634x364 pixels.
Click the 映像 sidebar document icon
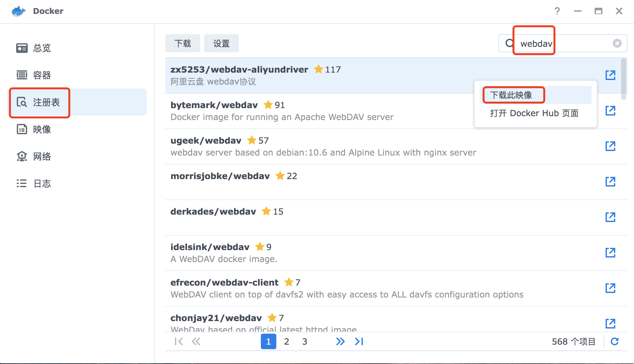22,129
